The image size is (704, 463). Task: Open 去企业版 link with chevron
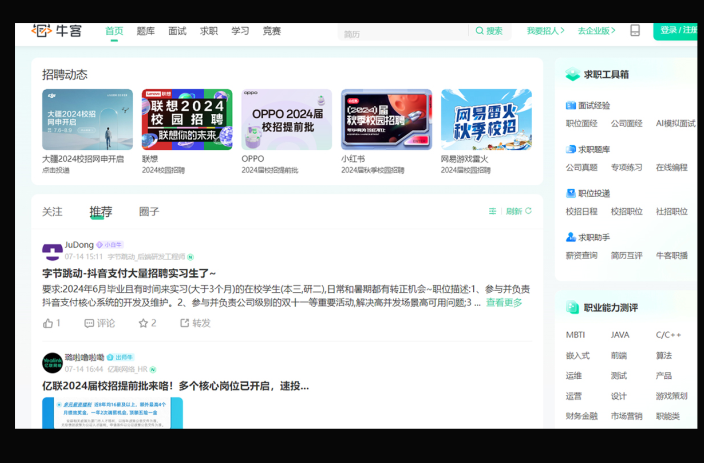(x=597, y=31)
